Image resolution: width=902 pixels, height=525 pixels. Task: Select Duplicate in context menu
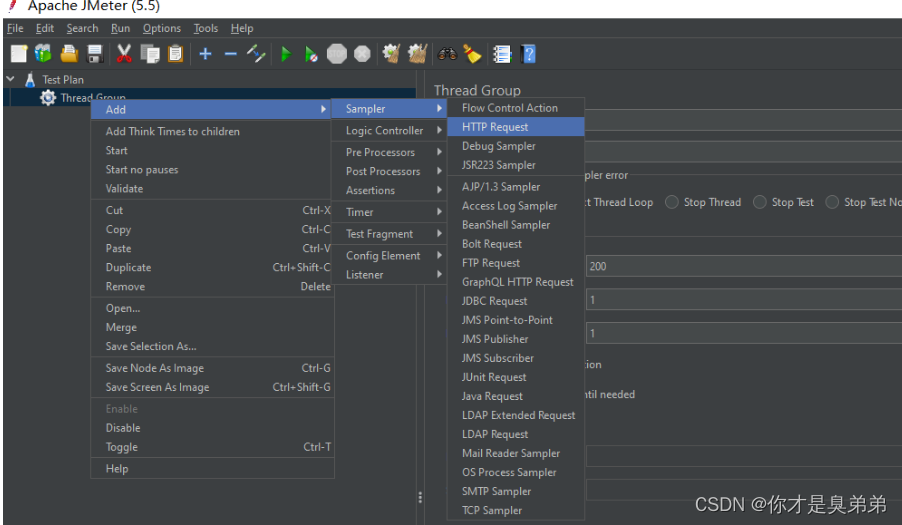pos(212,267)
